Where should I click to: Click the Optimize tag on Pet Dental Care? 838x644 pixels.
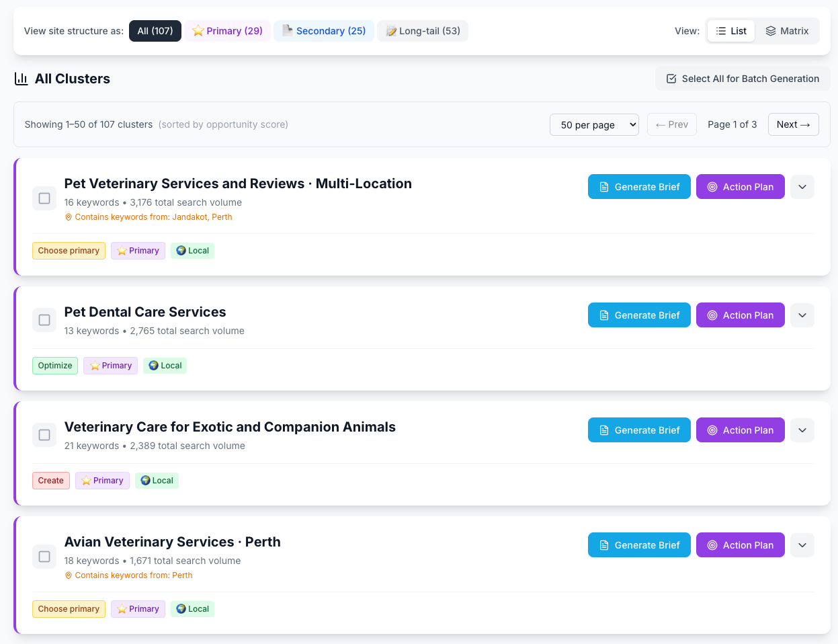55,366
